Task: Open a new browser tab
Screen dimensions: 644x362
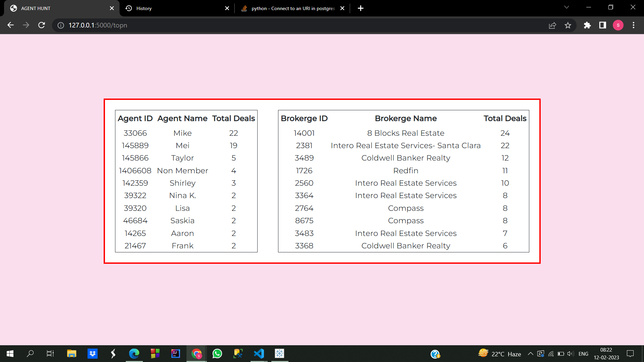Action: [x=361, y=8]
